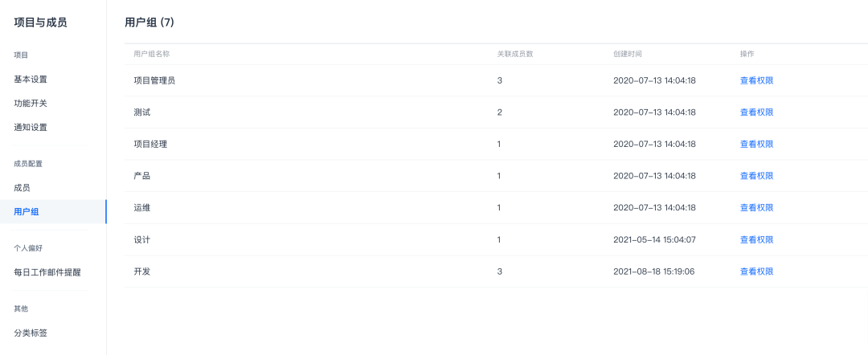Navigate to 分类标签
Viewport: 868px width, 355px height.
tap(31, 333)
